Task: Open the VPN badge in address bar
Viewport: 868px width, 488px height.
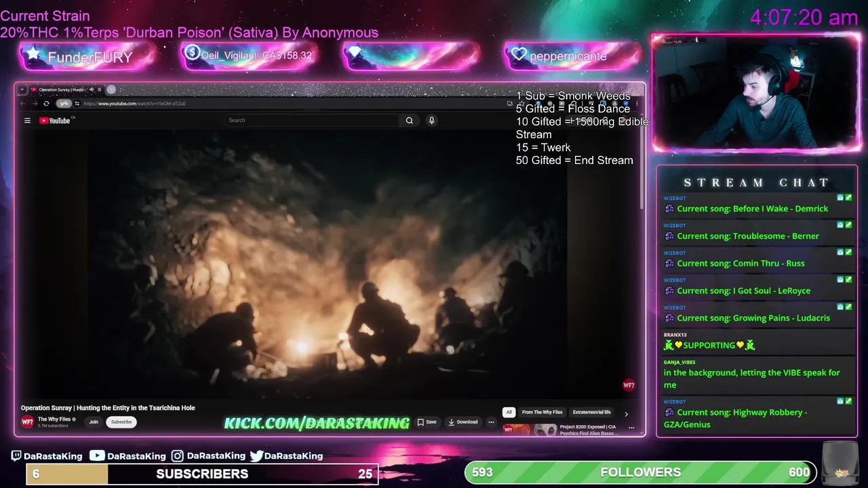Action: 64,104
